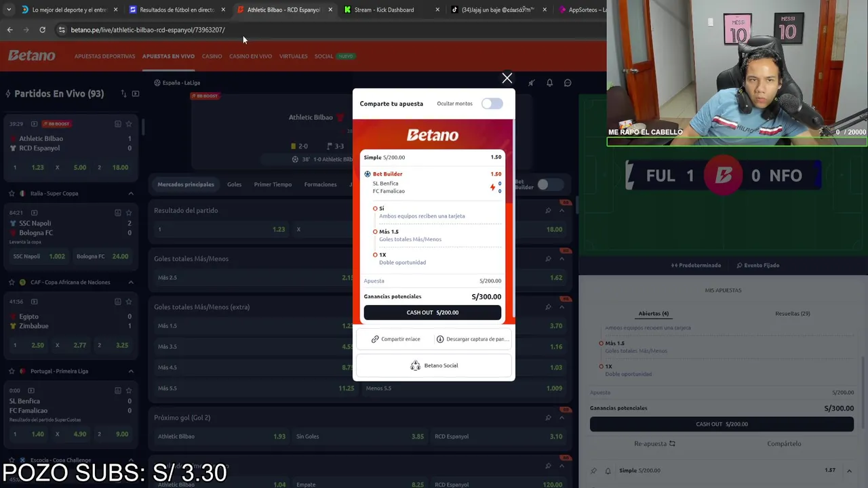868x488 pixels.
Task: Open the Resueltas (29) bets tab
Action: pyautogui.click(x=792, y=313)
